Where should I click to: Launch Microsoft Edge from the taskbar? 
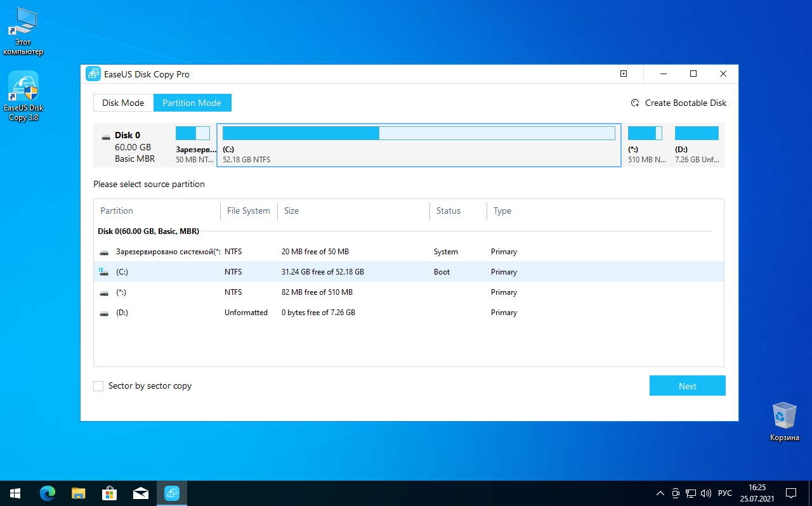pyautogui.click(x=48, y=493)
